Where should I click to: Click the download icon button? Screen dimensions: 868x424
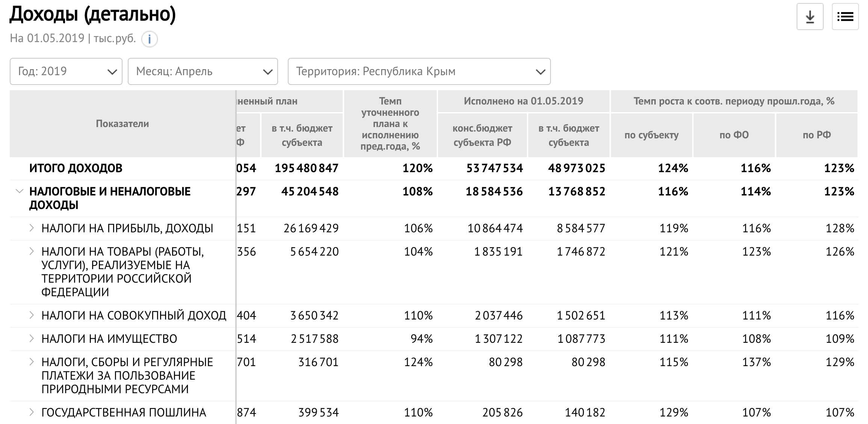(810, 17)
